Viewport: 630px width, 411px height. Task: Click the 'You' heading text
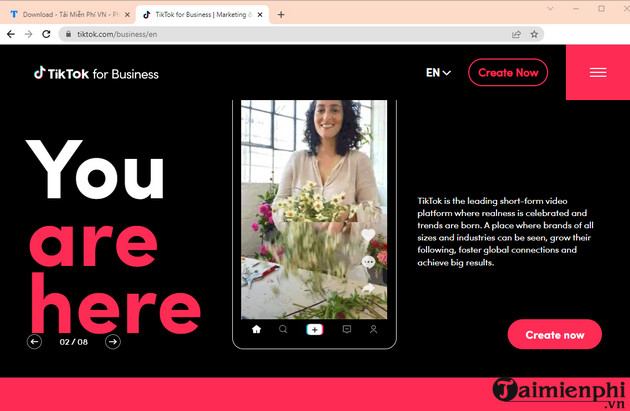tap(95, 169)
